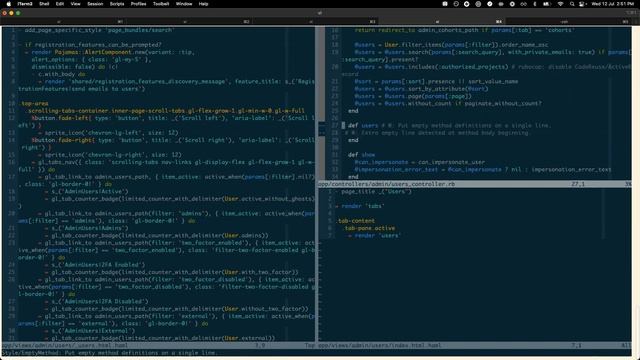Switch to terminal tab ⌘4
The width and height of the screenshot is (640, 360).
(x=442, y=21)
